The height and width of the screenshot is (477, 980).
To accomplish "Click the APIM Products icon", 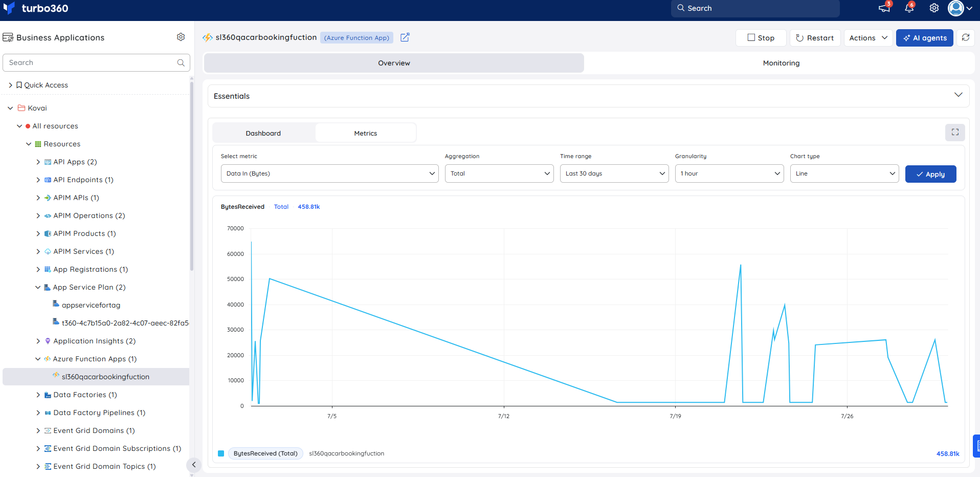I will pyautogui.click(x=48, y=233).
